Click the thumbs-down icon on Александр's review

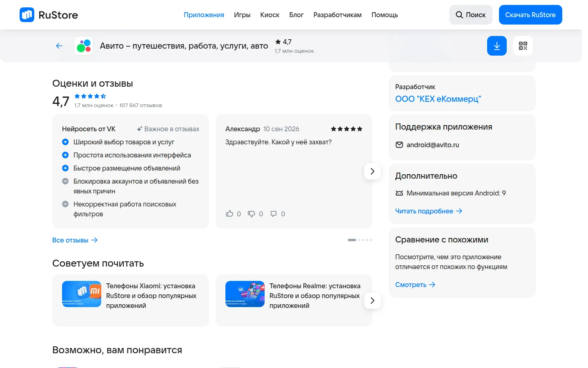pyautogui.click(x=252, y=213)
